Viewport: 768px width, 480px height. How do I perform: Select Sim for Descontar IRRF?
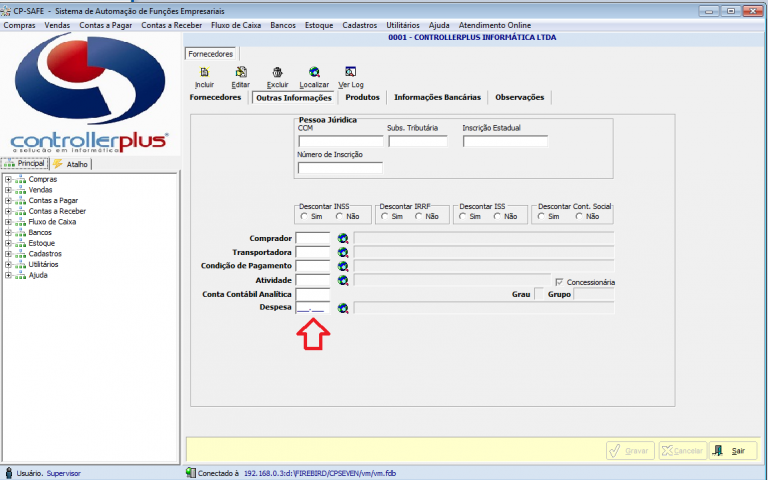(384, 216)
